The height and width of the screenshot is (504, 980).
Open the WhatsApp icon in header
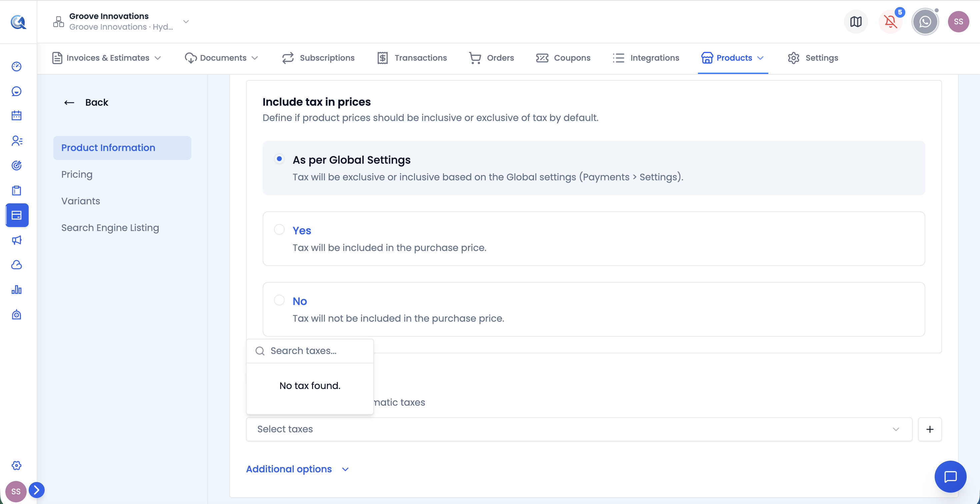coord(925,22)
